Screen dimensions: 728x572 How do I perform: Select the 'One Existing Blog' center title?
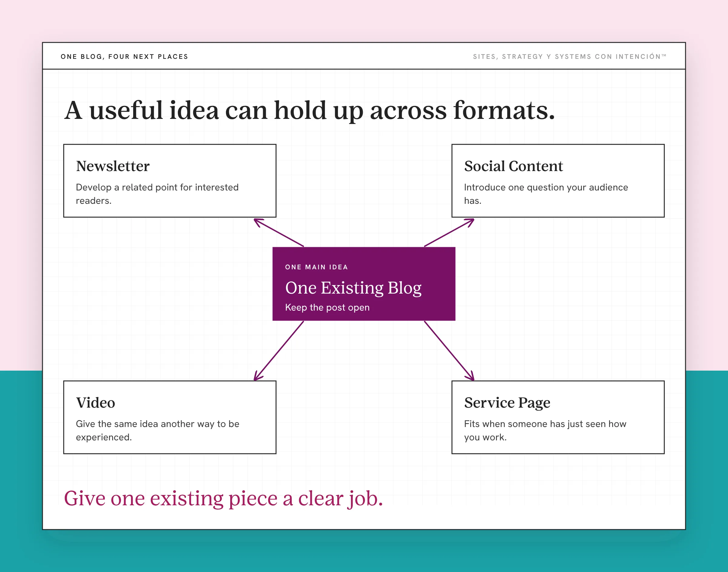353,288
